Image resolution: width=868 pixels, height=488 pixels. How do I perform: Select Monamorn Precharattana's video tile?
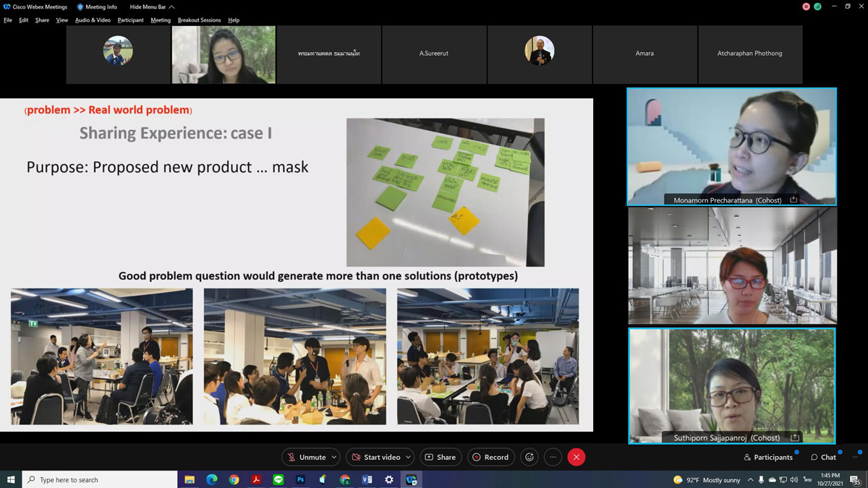[731, 147]
